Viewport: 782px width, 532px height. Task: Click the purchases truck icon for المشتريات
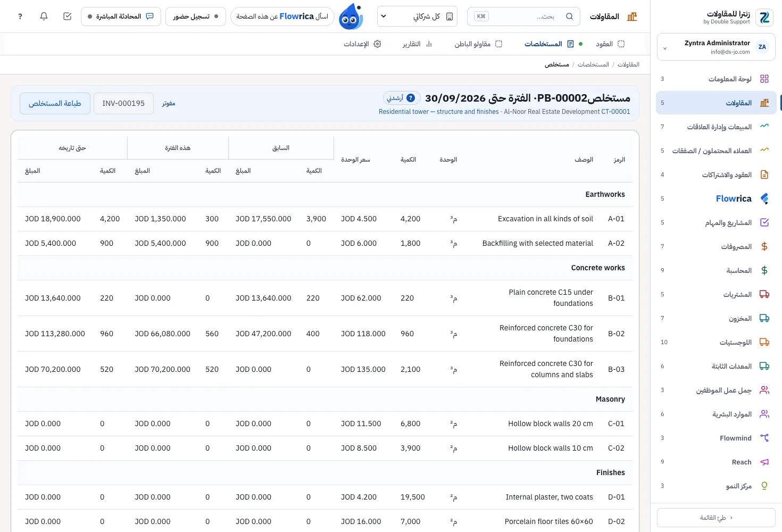(764, 294)
